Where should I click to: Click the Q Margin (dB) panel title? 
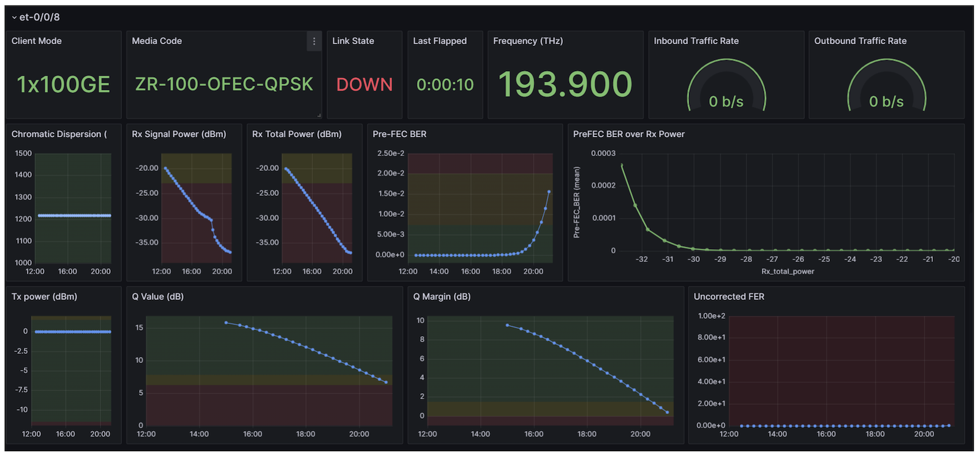[x=442, y=297]
